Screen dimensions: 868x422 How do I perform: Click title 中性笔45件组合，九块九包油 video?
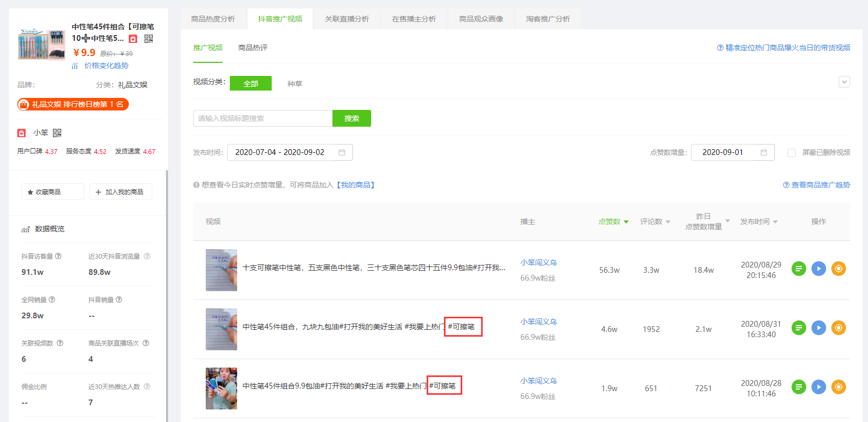pos(359,327)
